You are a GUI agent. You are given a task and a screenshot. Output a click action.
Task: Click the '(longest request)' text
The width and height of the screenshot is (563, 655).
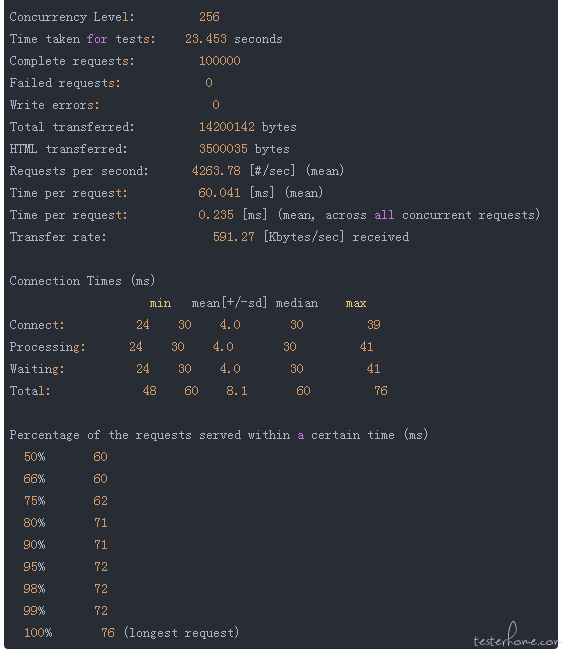[x=181, y=633]
